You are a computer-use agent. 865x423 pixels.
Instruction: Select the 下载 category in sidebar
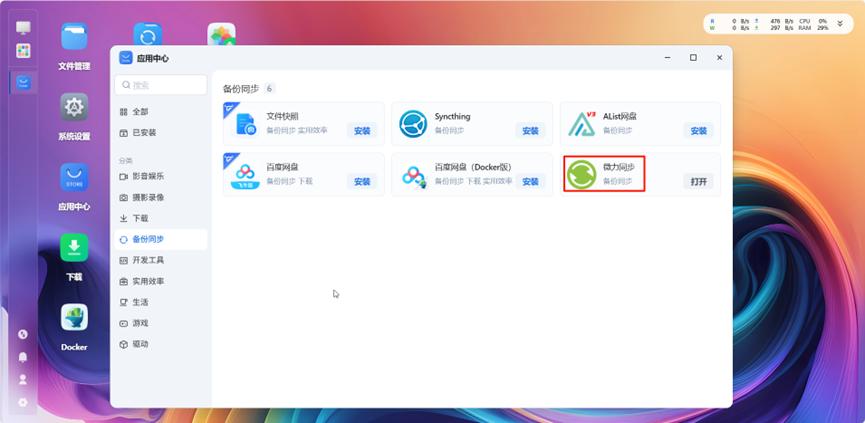point(161,218)
